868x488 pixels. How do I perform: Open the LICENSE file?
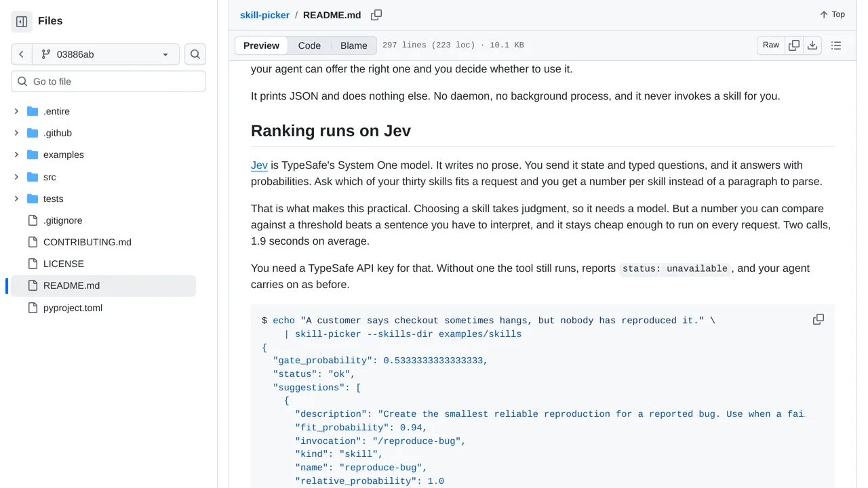64,264
